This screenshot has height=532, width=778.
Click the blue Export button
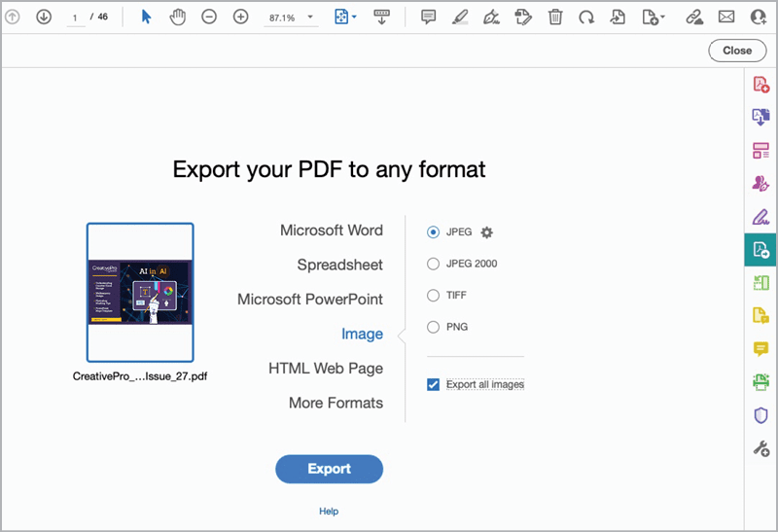pos(329,469)
